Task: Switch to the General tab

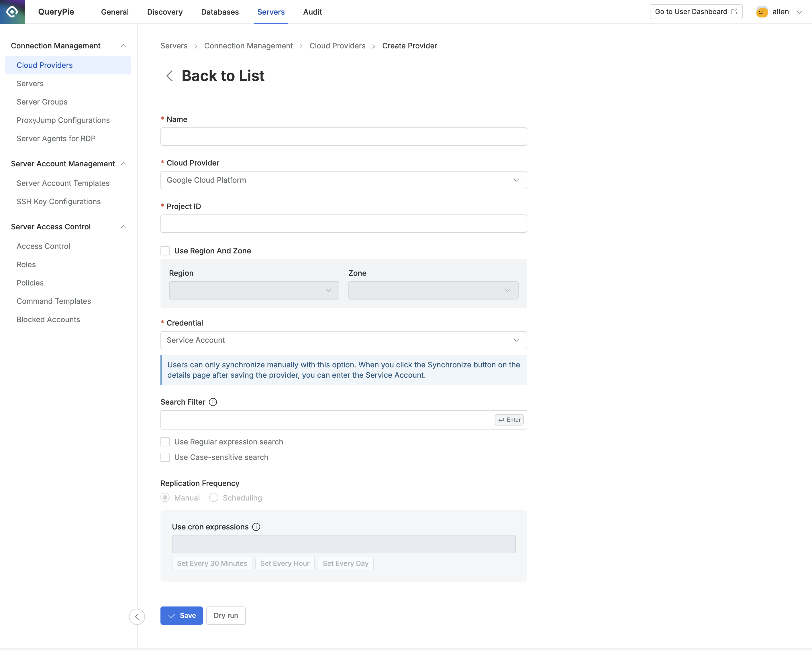Action: 115,12
